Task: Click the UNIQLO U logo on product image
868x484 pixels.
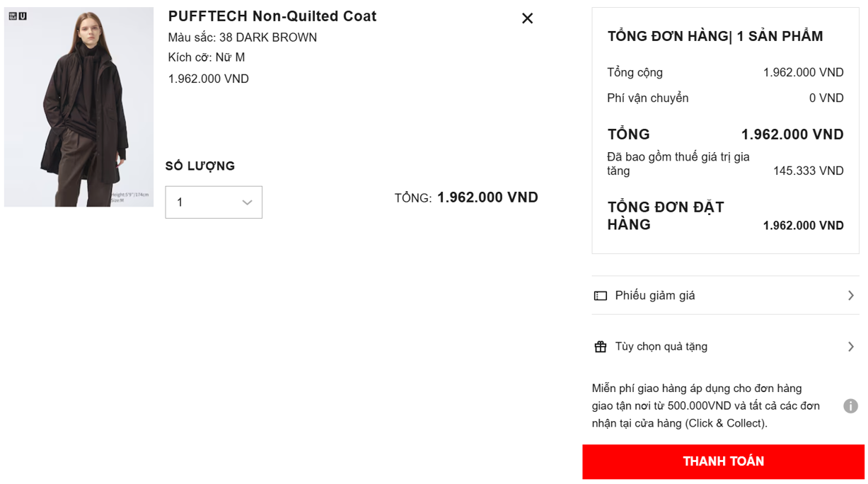Action: [x=18, y=16]
